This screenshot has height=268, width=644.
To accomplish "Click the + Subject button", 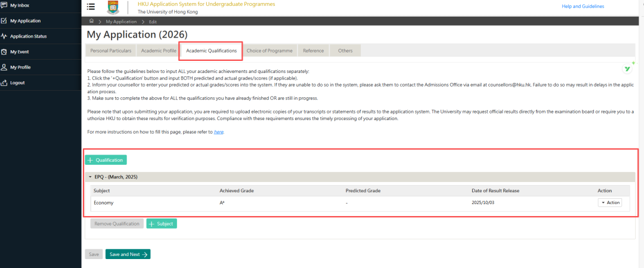I will pyautogui.click(x=162, y=224).
